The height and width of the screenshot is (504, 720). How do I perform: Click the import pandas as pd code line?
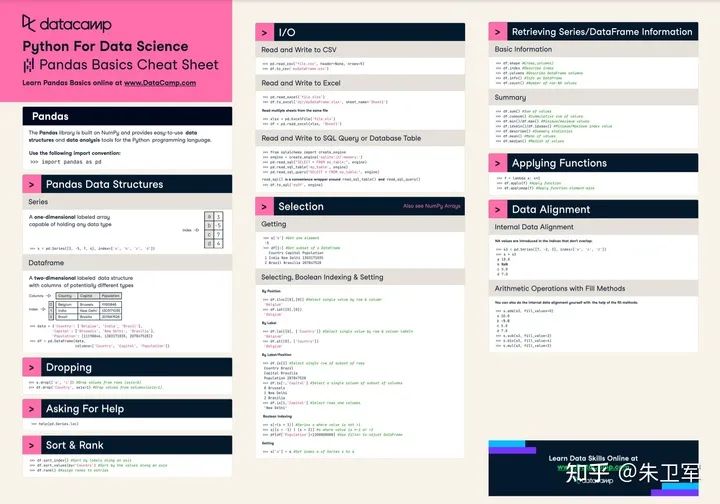(66, 162)
